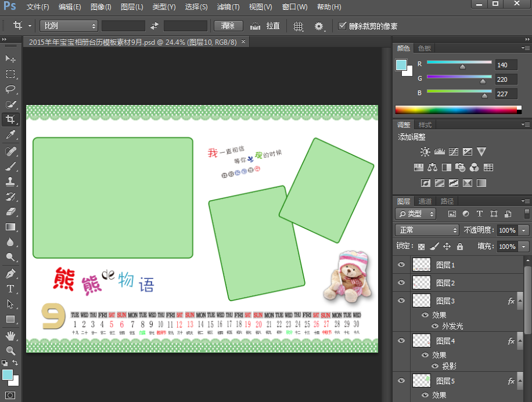The height and width of the screenshot is (402, 532).
Task: Open the 不透明度 opacity slider arrow
Action: click(523, 230)
